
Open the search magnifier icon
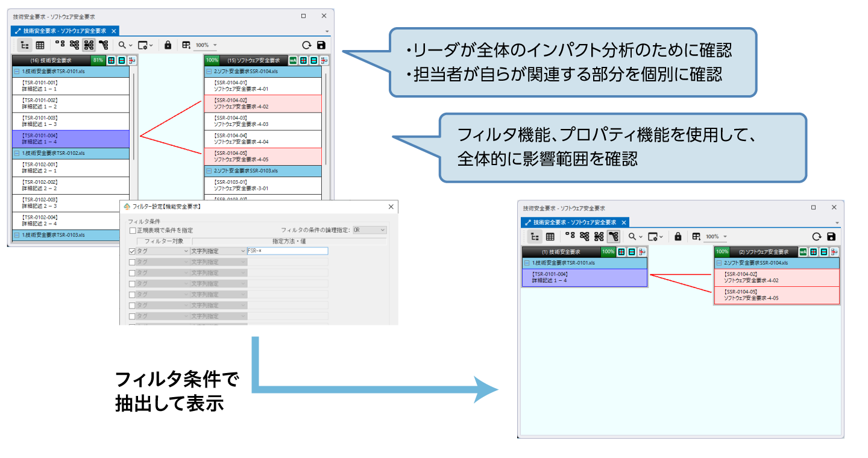pyautogui.click(x=121, y=45)
